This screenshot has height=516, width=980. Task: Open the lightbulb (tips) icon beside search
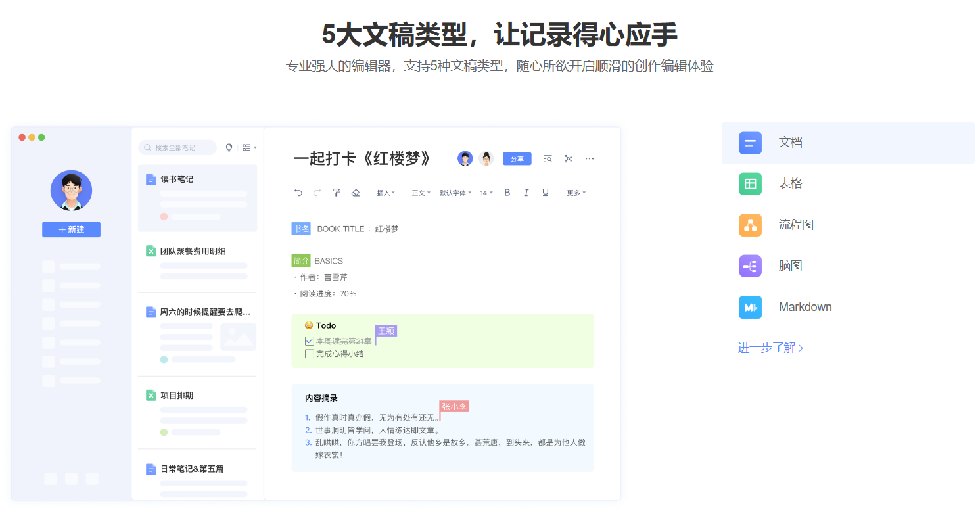(x=228, y=147)
